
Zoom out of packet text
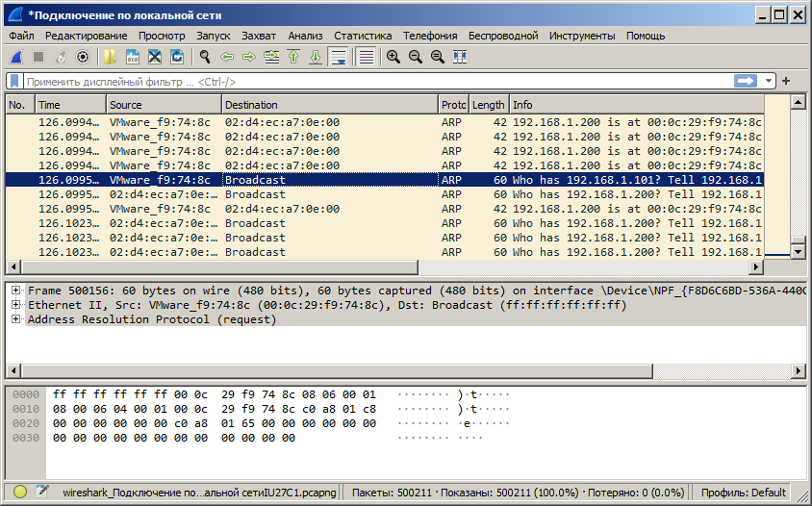(416, 57)
